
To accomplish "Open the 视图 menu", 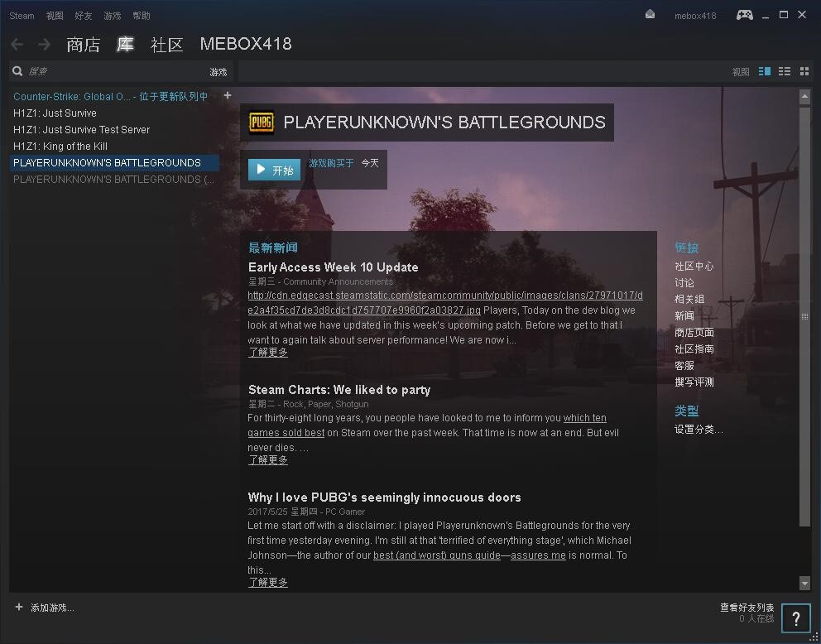I will pos(55,16).
